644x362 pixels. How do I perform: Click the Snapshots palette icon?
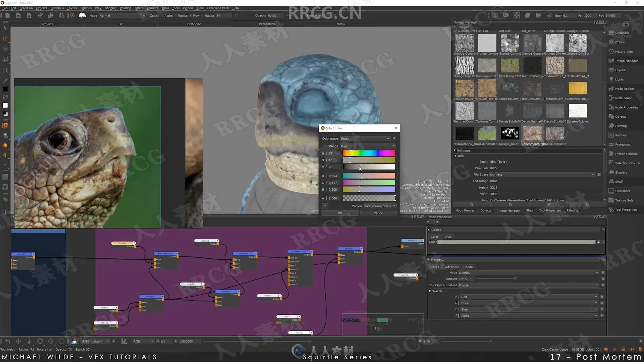pos(611,191)
